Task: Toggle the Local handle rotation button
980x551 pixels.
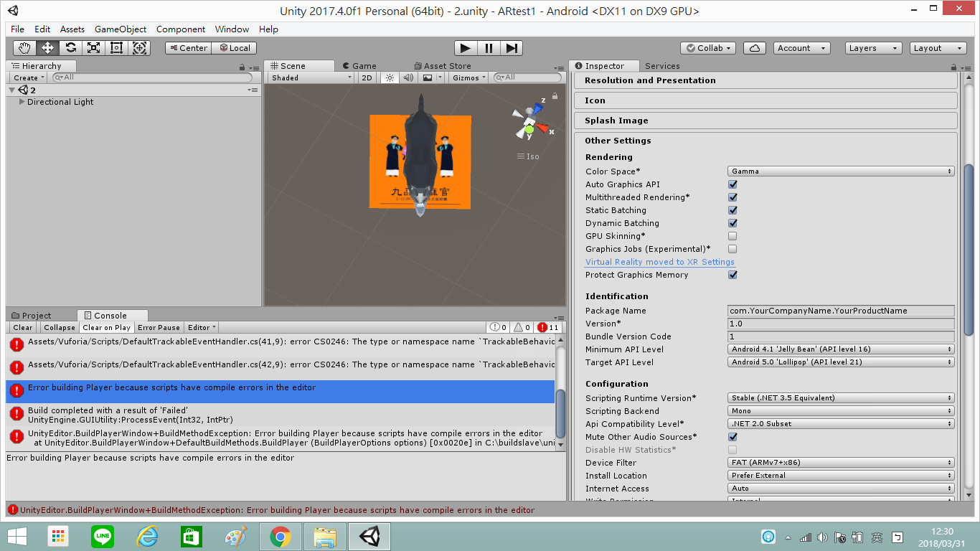Action: click(x=234, y=48)
